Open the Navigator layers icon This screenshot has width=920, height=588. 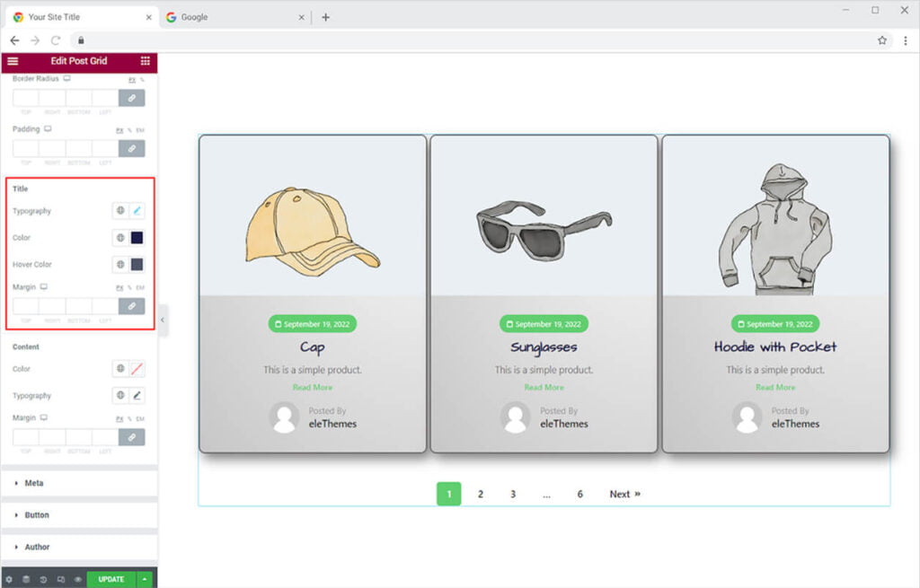(x=26, y=579)
